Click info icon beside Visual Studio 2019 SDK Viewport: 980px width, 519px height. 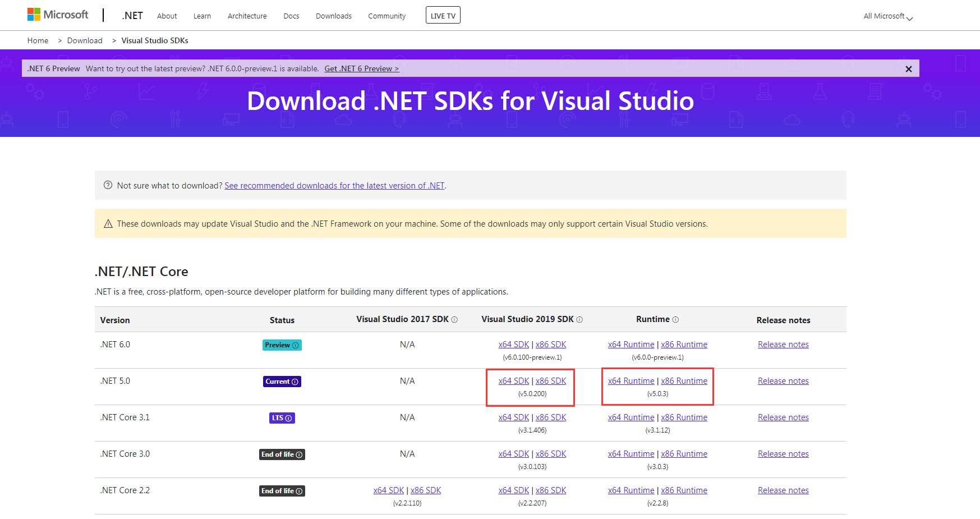[579, 319]
